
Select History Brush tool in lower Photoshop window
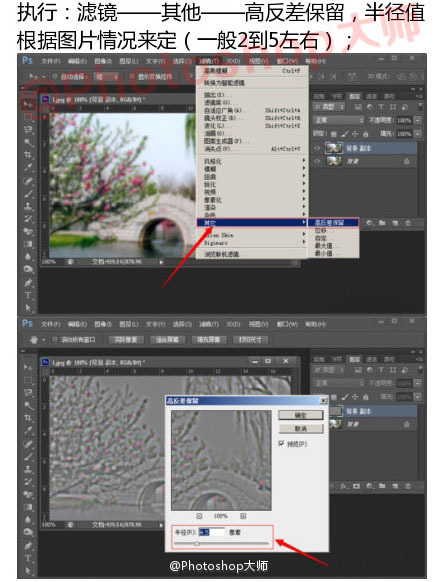[28, 481]
